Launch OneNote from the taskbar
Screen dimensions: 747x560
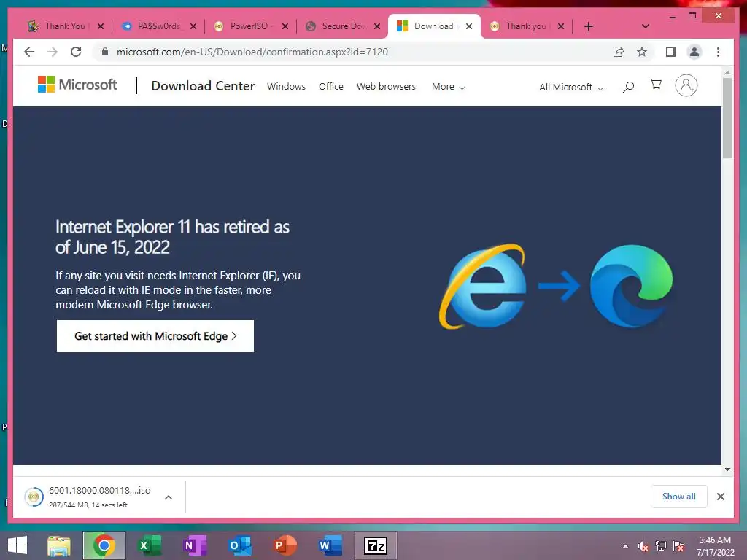pyautogui.click(x=194, y=545)
